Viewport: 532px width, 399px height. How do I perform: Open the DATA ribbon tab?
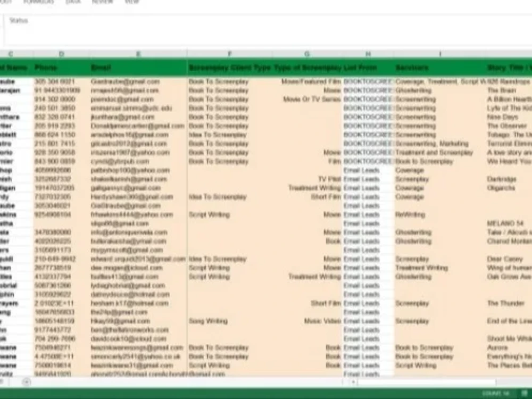[x=73, y=2]
